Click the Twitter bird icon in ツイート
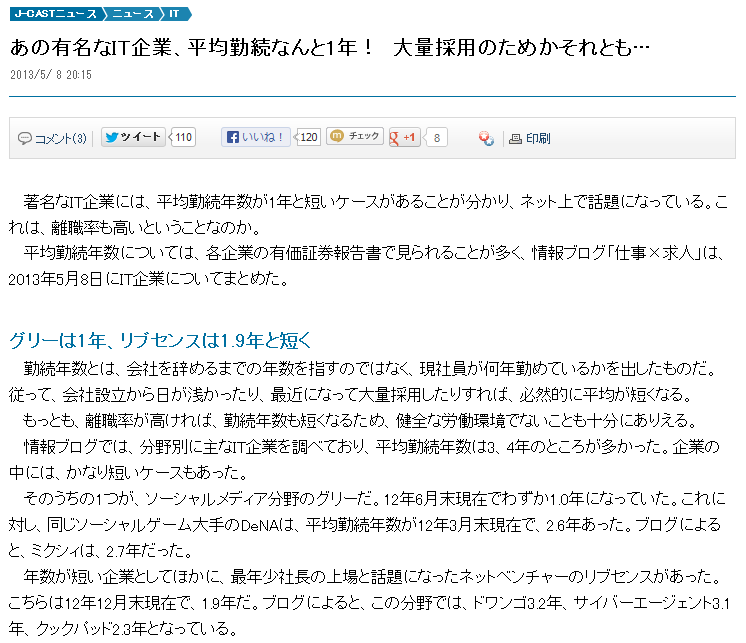This screenshot has height=643, width=746. tap(112, 137)
